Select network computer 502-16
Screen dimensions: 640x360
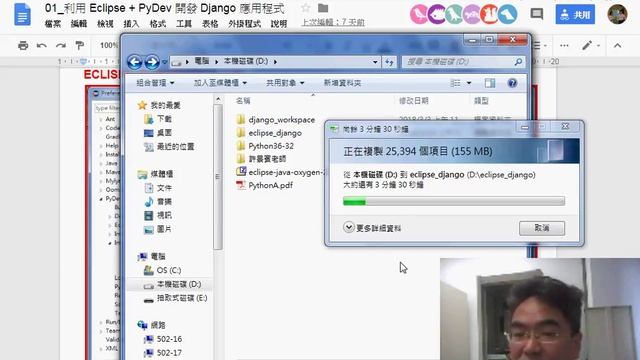click(x=163, y=339)
